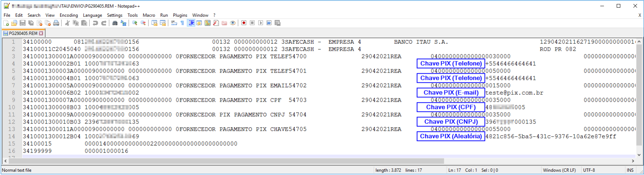Print the document via printer icon
Image resolution: width=644 pixels, height=175 pixels.
point(56,23)
